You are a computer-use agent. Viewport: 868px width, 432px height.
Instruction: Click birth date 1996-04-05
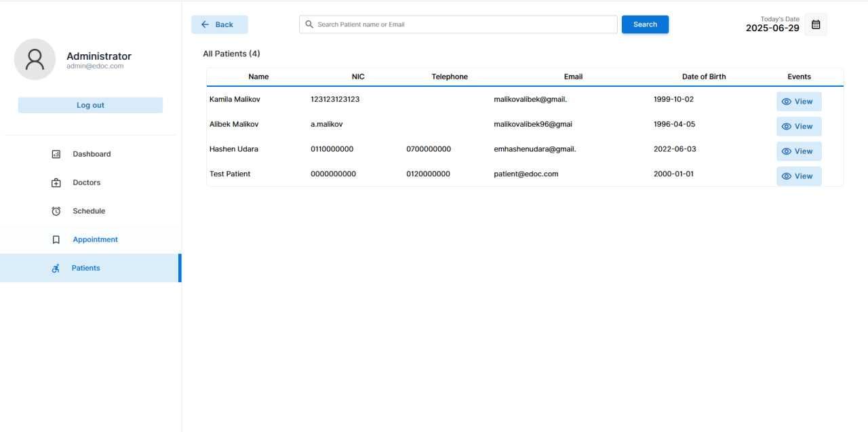674,124
